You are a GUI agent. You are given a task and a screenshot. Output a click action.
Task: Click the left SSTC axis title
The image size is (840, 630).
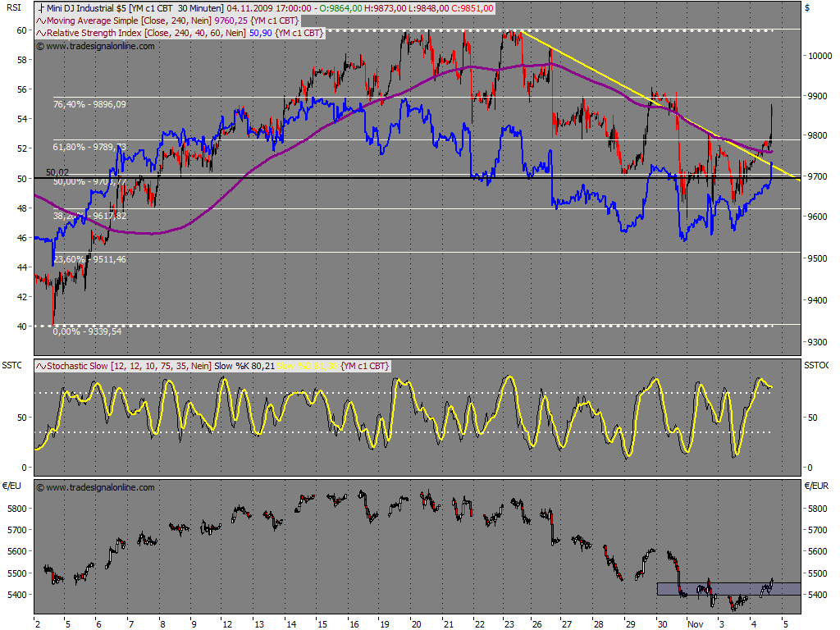click(11, 365)
